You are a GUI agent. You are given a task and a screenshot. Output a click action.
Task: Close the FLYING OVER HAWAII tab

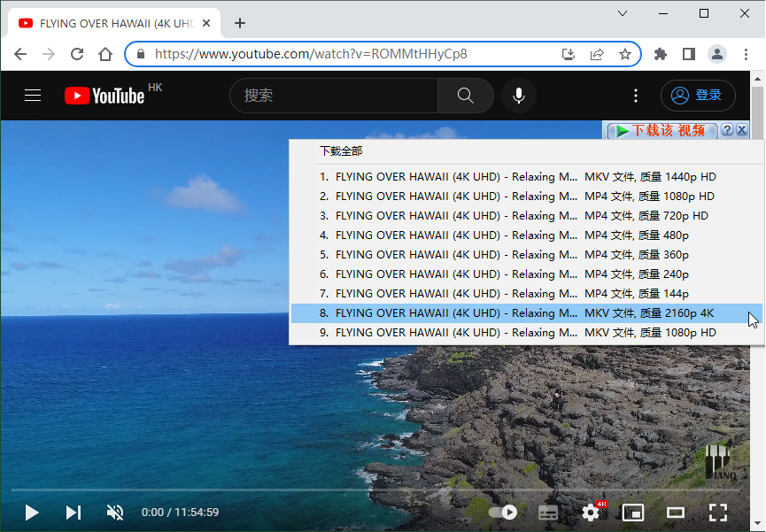pyautogui.click(x=206, y=23)
